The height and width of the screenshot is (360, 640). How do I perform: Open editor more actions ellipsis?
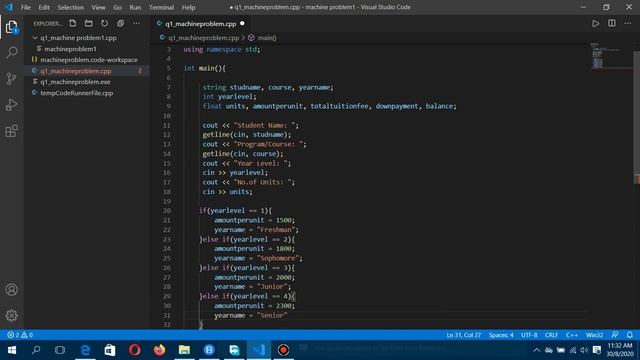click(x=627, y=23)
